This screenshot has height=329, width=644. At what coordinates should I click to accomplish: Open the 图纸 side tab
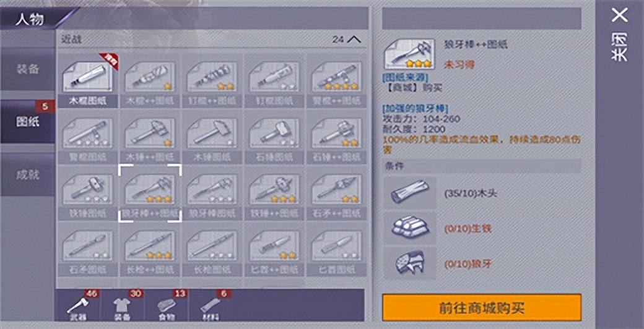click(x=27, y=122)
